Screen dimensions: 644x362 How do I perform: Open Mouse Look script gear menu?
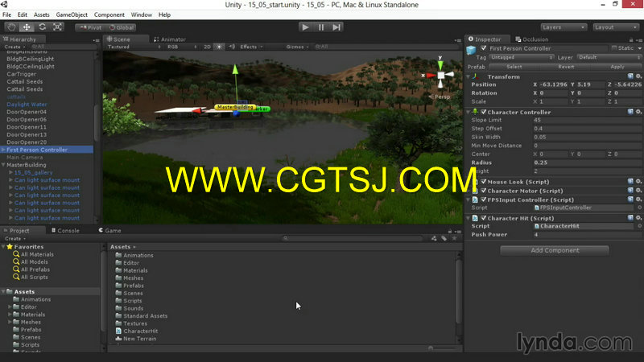(x=638, y=182)
